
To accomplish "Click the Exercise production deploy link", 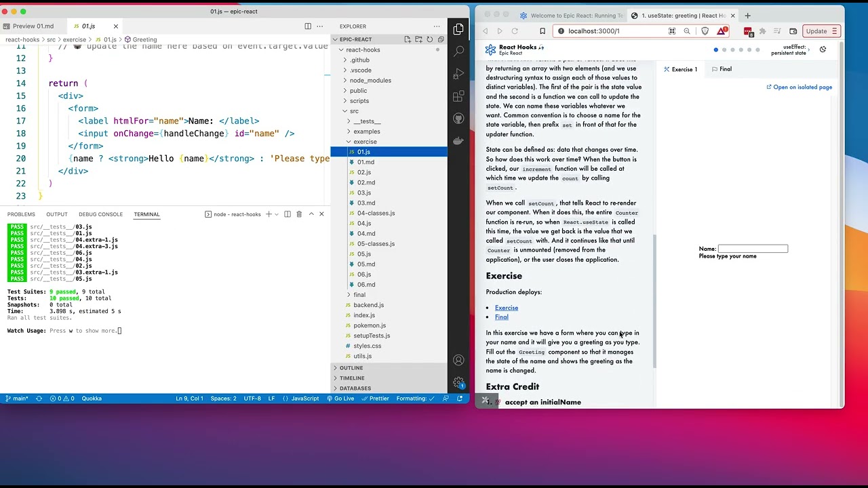I will [507, 308].
